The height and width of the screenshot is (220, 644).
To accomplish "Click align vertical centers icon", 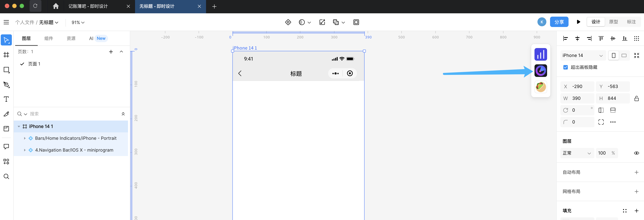I will click(613, 38).
